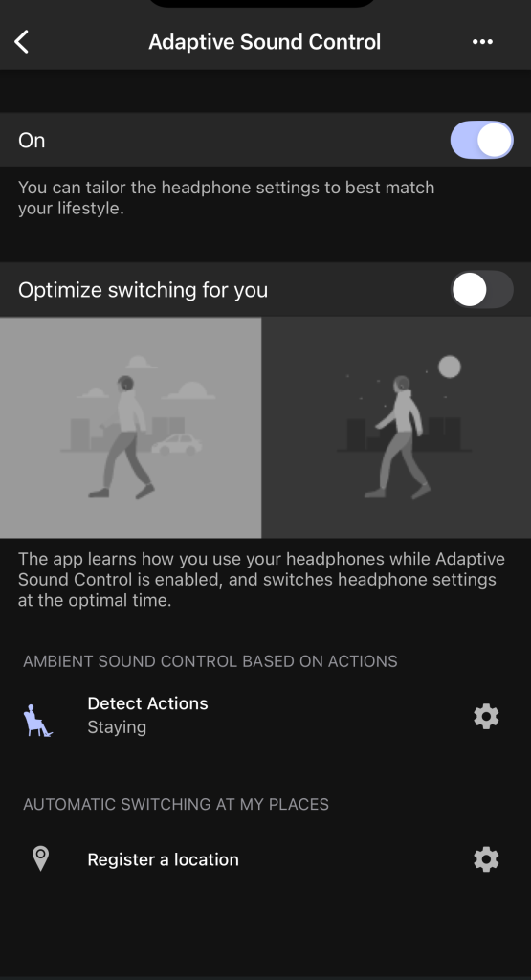Tap the Staying status text
The image size is (531, 980).
tap(117, 727)
